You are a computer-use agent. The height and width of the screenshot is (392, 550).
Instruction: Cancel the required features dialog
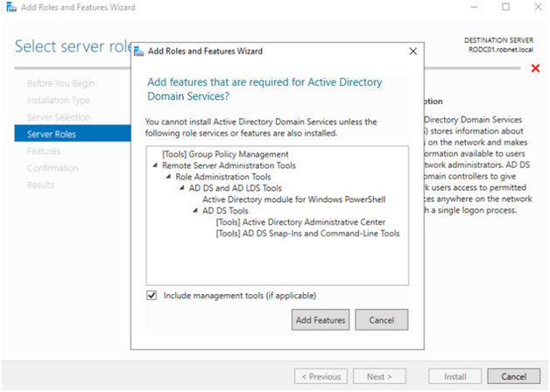tap(382, 320)
